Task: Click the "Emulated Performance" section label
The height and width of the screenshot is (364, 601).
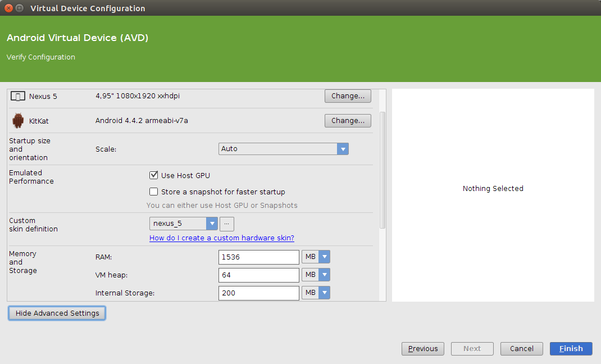Action: 31,177
